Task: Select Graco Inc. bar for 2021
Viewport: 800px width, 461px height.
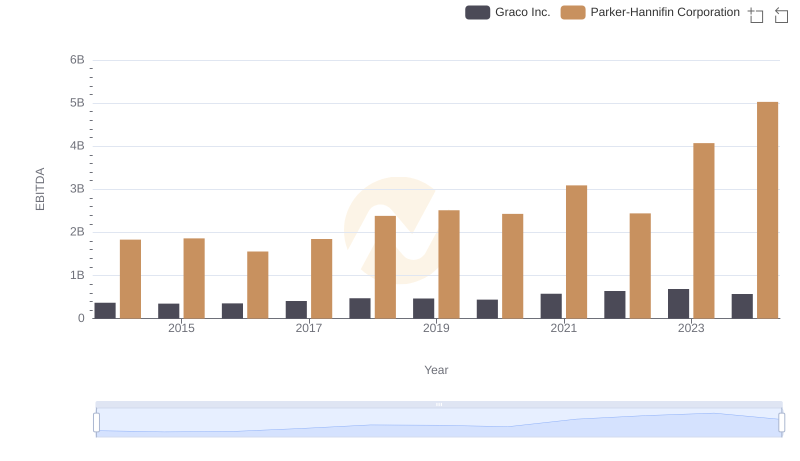Action: click(551, 306)
